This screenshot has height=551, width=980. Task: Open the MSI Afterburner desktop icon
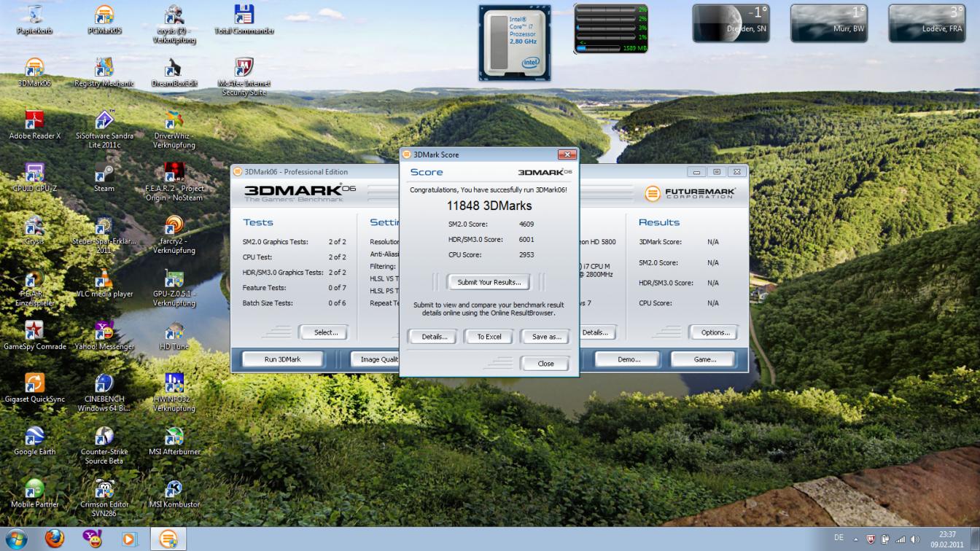tap(174, 439)
